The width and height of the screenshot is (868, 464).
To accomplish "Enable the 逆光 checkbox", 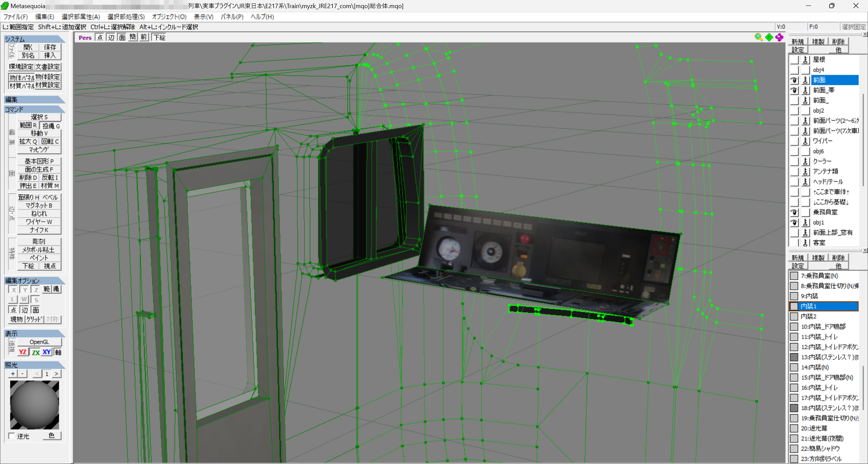I will (11, 436).
